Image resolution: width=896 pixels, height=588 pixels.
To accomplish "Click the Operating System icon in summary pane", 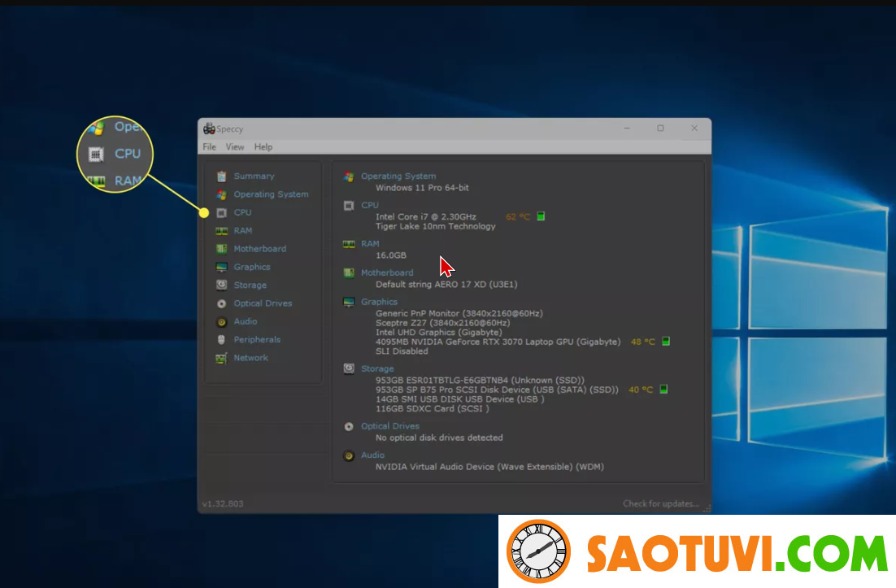I will point(349,176).
